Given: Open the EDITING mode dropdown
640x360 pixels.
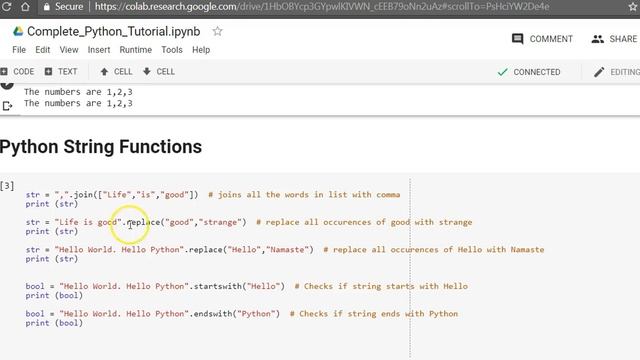Looking at the screenshot, I should pyautogui.click(x=616, y=72).
